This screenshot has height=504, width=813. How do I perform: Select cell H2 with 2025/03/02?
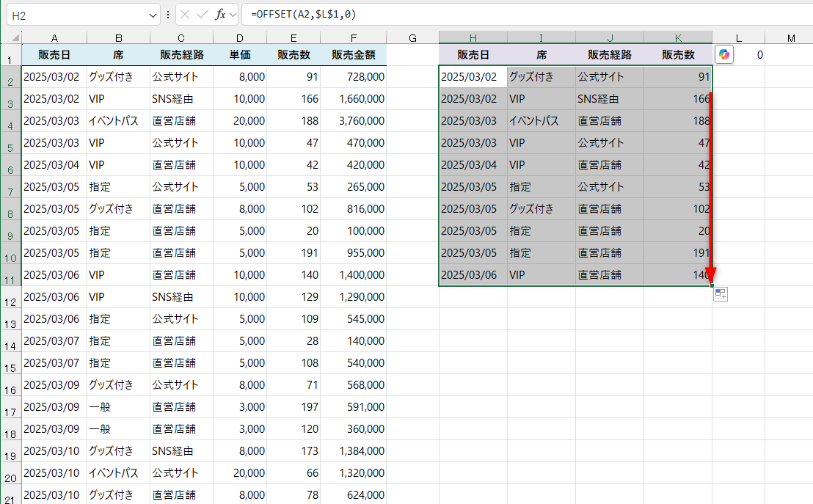point(473,77)
